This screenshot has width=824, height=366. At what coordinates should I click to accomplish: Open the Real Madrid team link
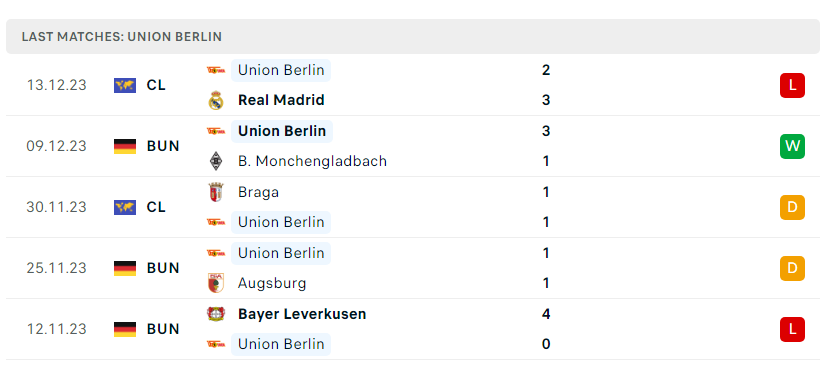281,100
